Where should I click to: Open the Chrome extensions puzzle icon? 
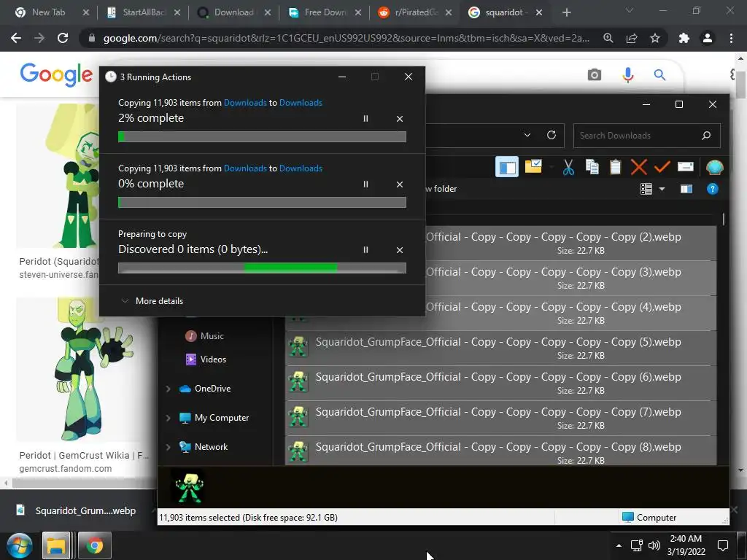pos(684,38)
